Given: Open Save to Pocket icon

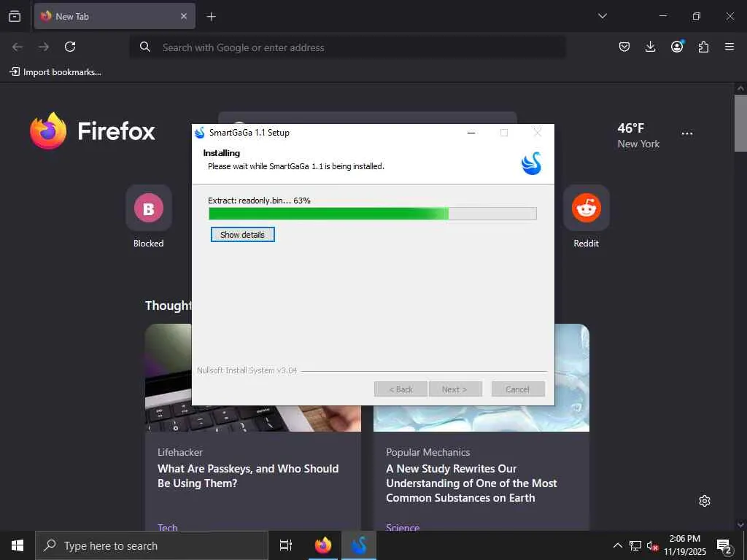Looking at the screenshot, I should (624, 47).
